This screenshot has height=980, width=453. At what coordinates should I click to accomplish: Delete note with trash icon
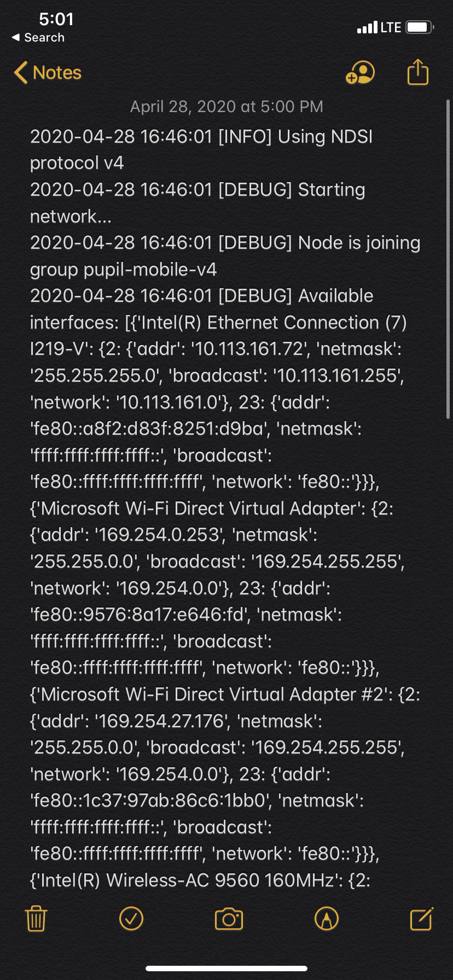[36, 918]
